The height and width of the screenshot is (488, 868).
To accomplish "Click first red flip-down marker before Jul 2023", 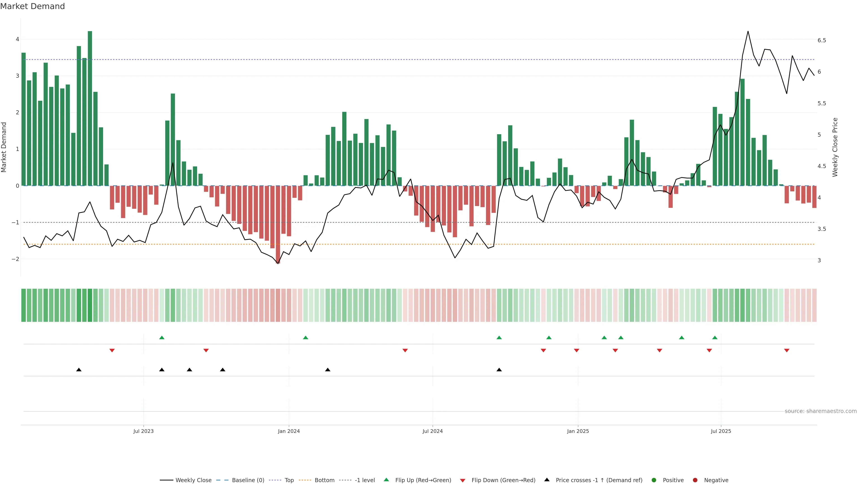I will pyautogui.click(x=112, y=351).
